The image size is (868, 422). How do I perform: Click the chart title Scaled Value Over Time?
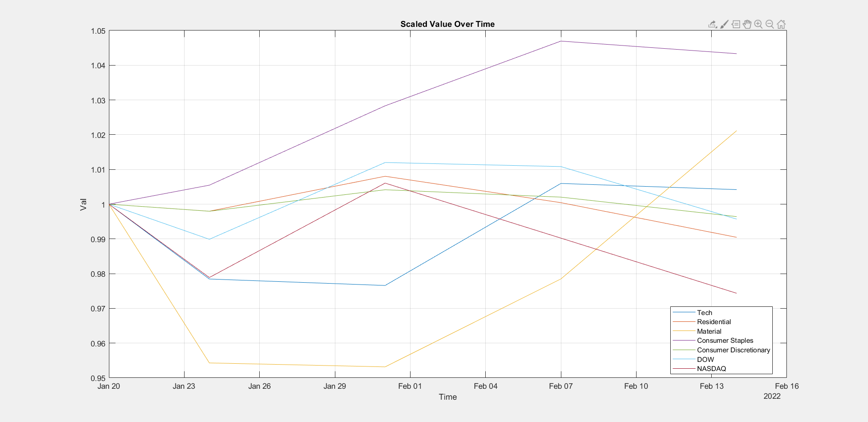click(447, 24)
